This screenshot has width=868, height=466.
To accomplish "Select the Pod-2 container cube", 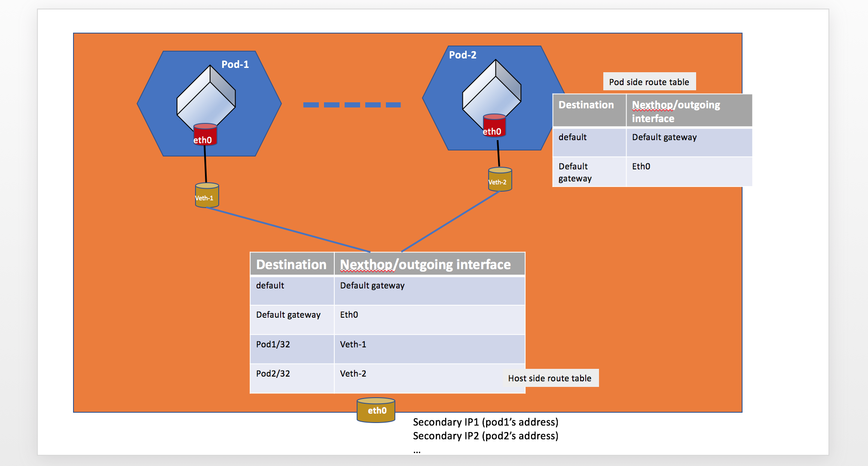I will pyautogui.click(x=492, y=91).
